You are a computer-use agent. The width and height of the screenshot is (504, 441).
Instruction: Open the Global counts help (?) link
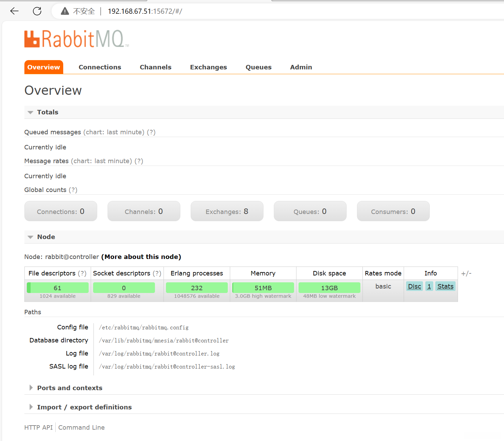(73, 190)
